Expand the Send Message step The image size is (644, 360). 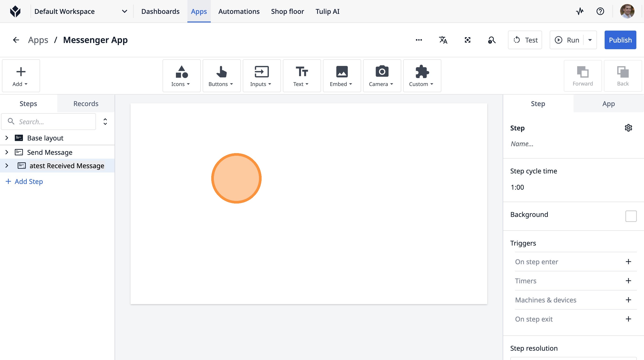click(x=7, y=152)
